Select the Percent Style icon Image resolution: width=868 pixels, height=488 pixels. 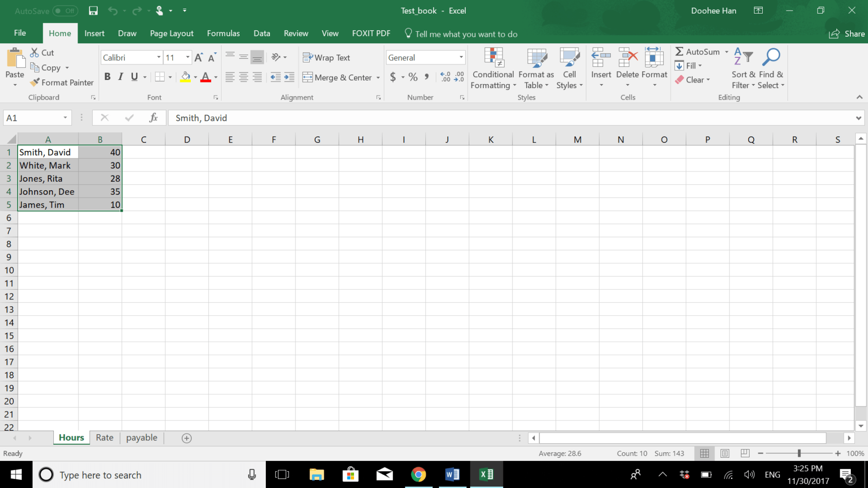tap(413, 77)
